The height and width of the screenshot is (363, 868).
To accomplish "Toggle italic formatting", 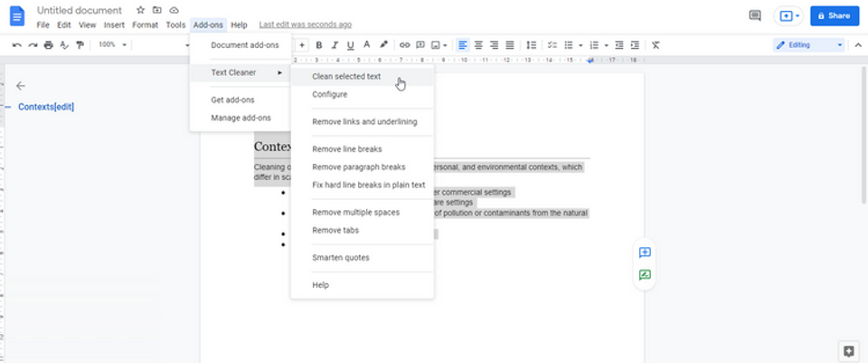I will click(335, 45).
